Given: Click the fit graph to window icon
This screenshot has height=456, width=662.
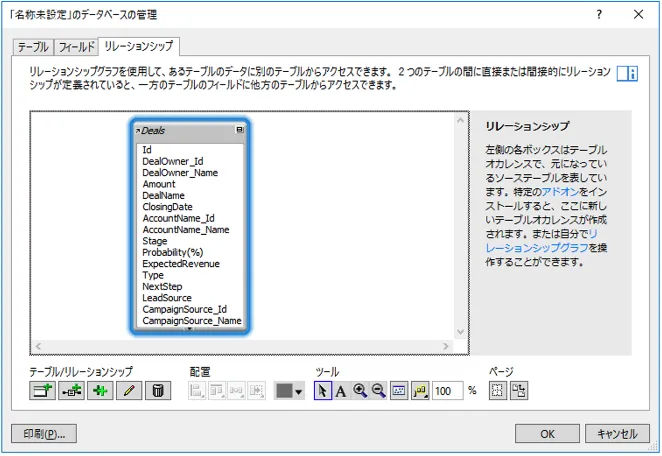Looking at the screenshot, I should [399, 391].
